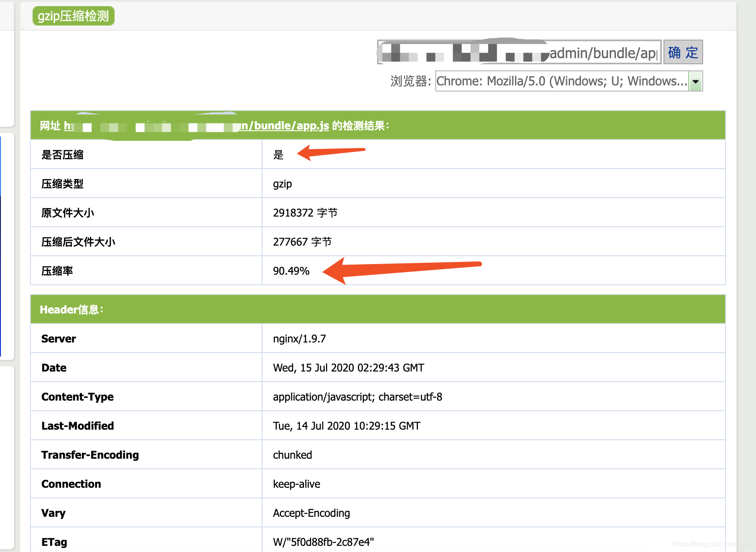Select the 压缩类型 label
The height and width of the screenshot is (552, 756).
coord(63,184)
